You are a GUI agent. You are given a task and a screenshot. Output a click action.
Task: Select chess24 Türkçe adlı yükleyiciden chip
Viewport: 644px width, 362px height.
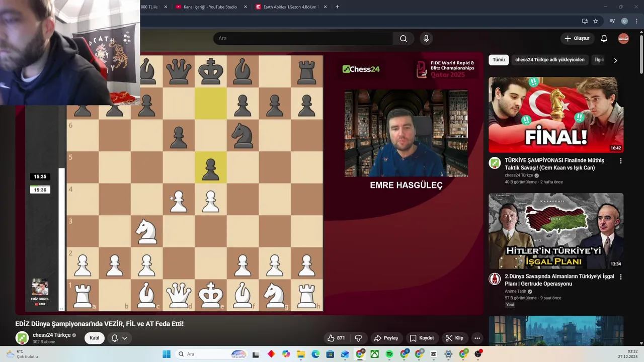550,60
